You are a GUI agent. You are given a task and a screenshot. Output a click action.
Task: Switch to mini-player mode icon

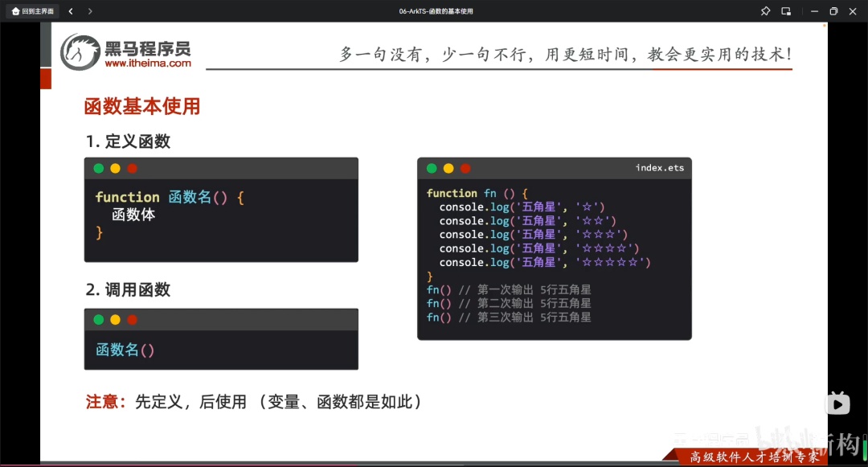coord(786,11)
